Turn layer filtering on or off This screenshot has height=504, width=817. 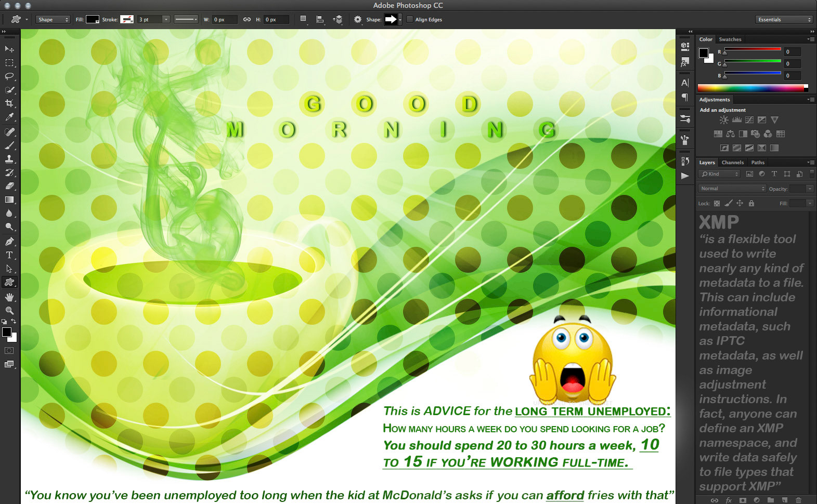(812, 174)
